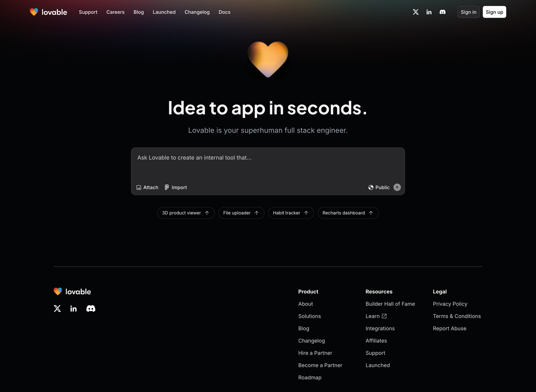Open Support in the top navigation

pos(88,12)
